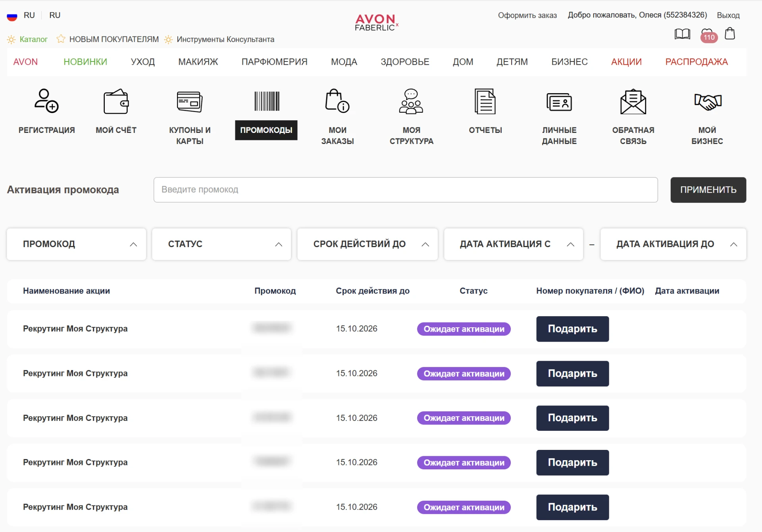Click the Выход logout link

728,15
